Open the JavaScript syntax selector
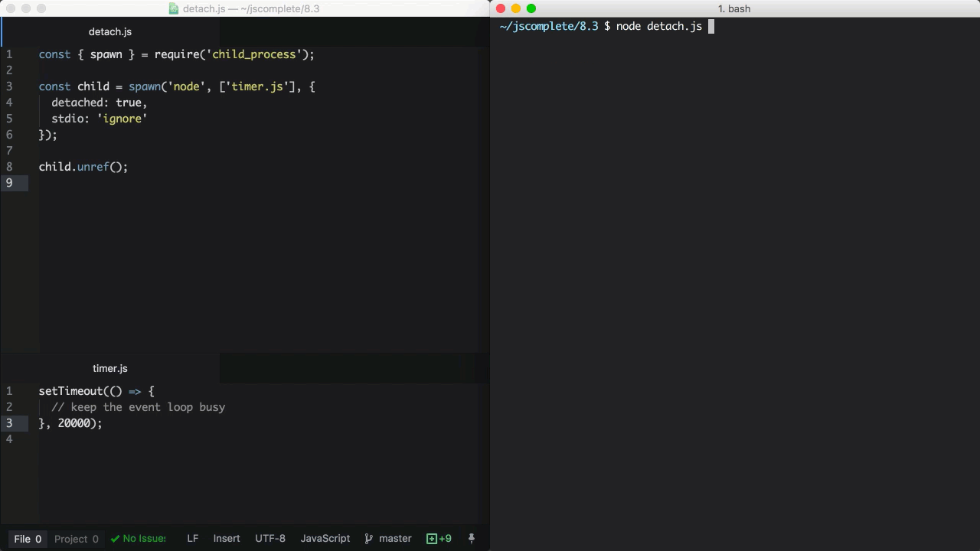 coord(325,538)
